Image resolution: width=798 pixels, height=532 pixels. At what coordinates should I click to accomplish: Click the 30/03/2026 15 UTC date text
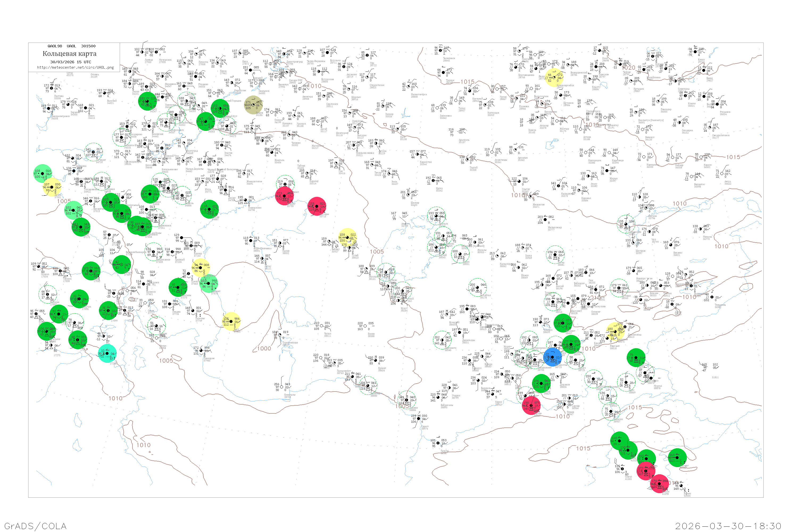click(x=70, y=62)
